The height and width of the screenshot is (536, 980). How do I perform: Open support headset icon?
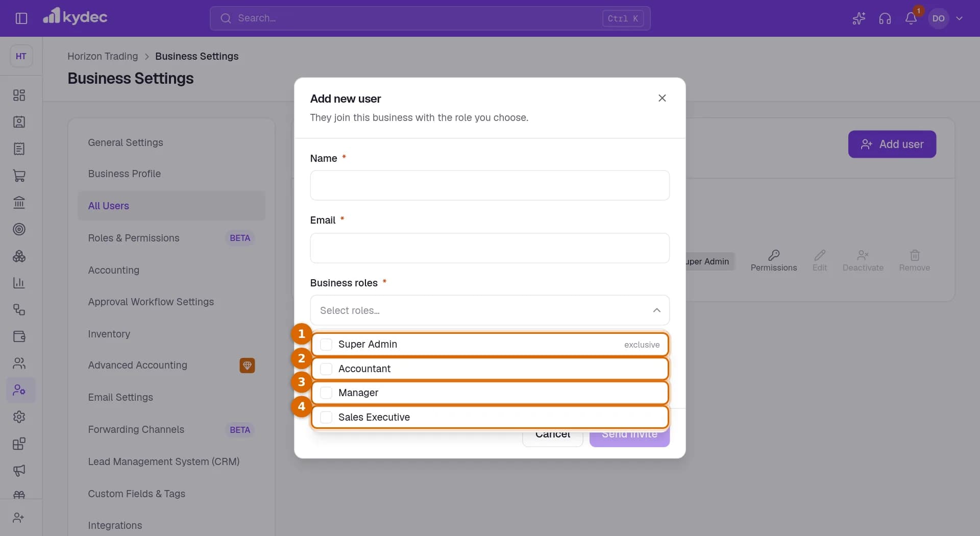point(885,18)
